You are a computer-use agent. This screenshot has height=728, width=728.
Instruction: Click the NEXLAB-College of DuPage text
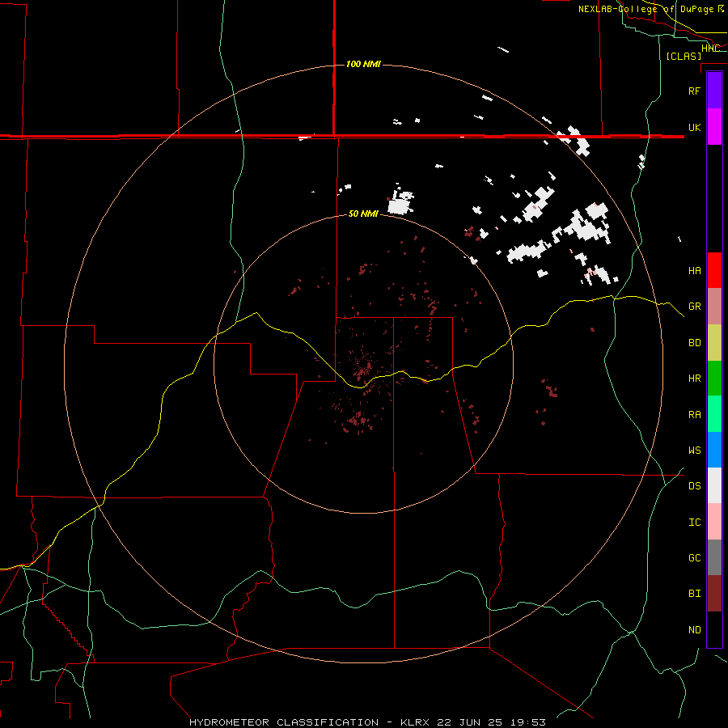click(x=645, y=9)
